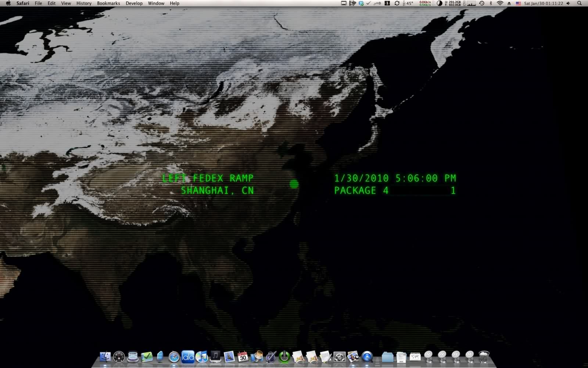
Task: Click the volume icon in menu bar
Action: click(568, 3)
